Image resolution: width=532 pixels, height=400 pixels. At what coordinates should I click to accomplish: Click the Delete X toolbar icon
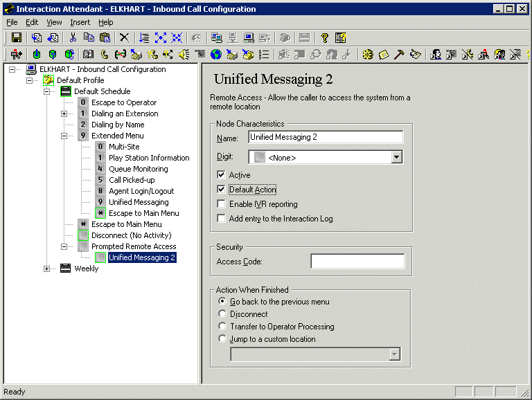click(x=124, y=37)
